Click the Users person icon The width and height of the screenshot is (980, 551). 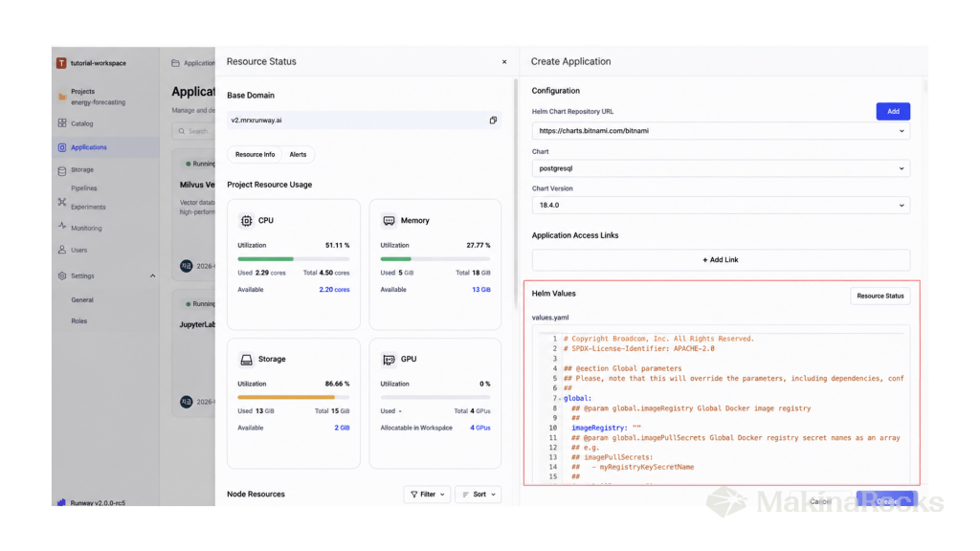[x=62, y=250]
